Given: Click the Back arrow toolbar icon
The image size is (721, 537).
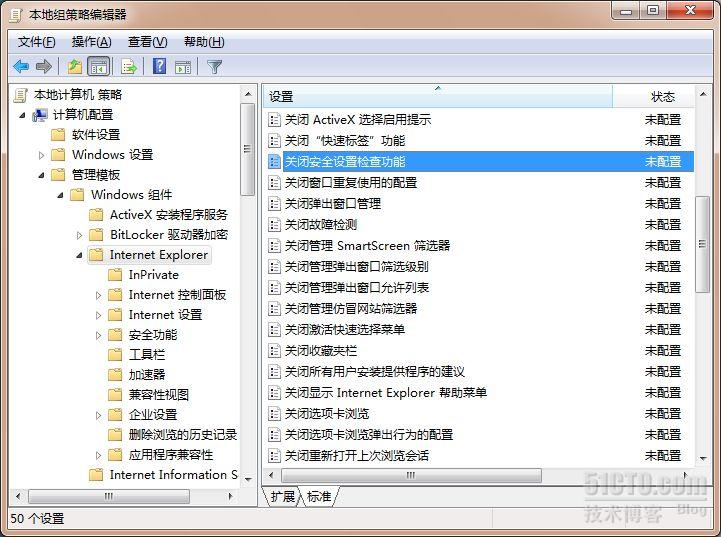Looking at the screenshot, I should click(21, 67).
